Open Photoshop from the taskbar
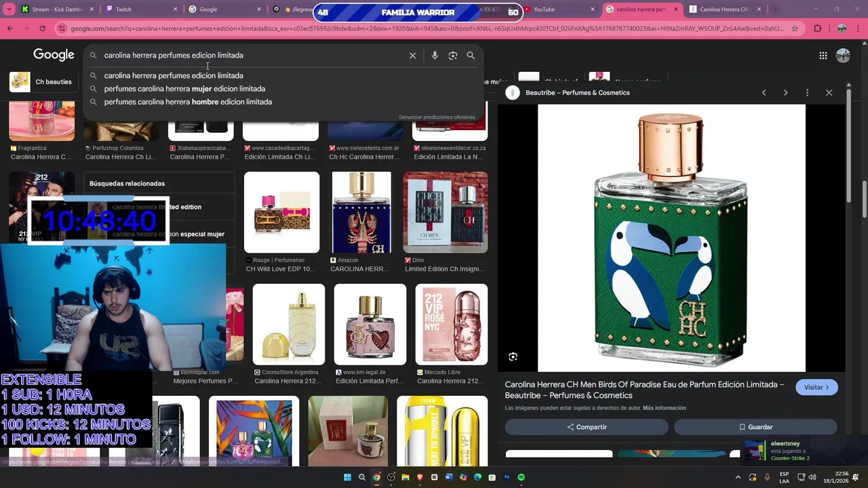This screenshot has height=488, width=868. tap(507, 477)
